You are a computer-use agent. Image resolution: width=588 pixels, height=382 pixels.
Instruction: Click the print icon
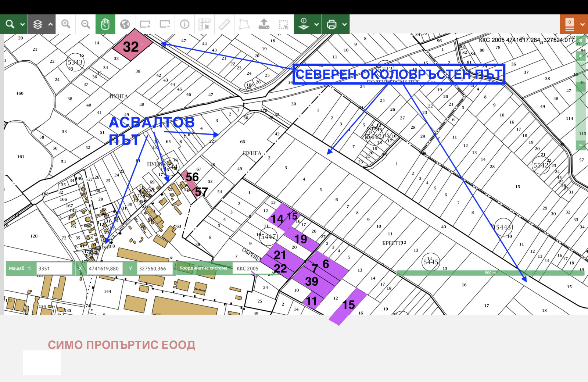(331, 24)
